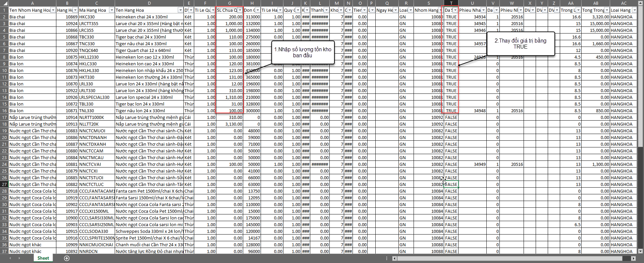Open the Kho filter dropdown in column M
This screenshot has height=263, width=644.
pos(341,10)
